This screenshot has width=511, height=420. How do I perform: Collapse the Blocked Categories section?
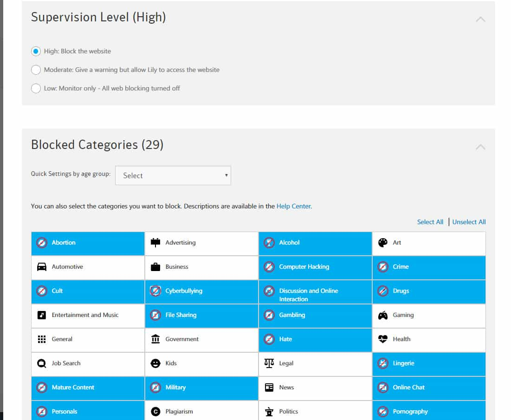pos(480,147)
